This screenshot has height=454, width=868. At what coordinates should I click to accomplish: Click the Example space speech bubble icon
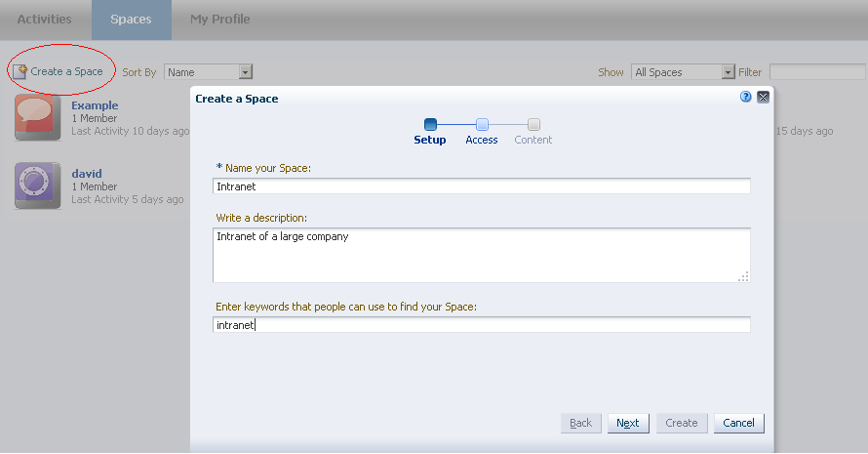coord(38,117)
